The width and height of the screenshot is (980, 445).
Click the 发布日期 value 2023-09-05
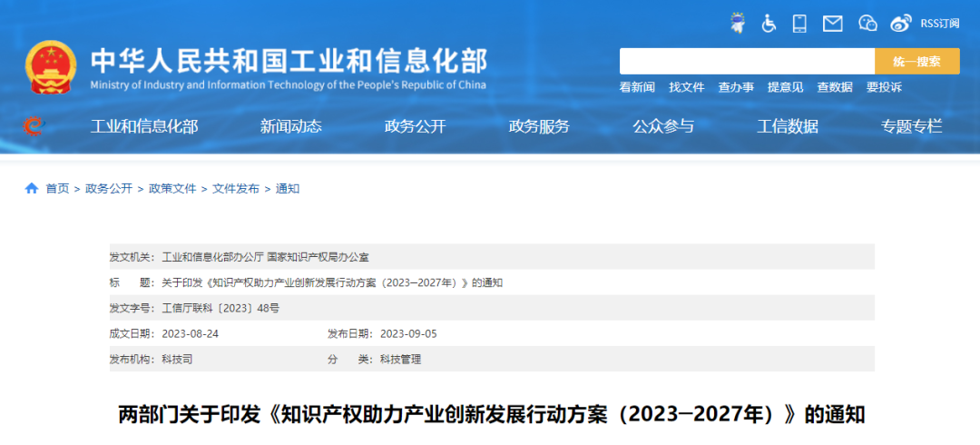pos(408,333)
